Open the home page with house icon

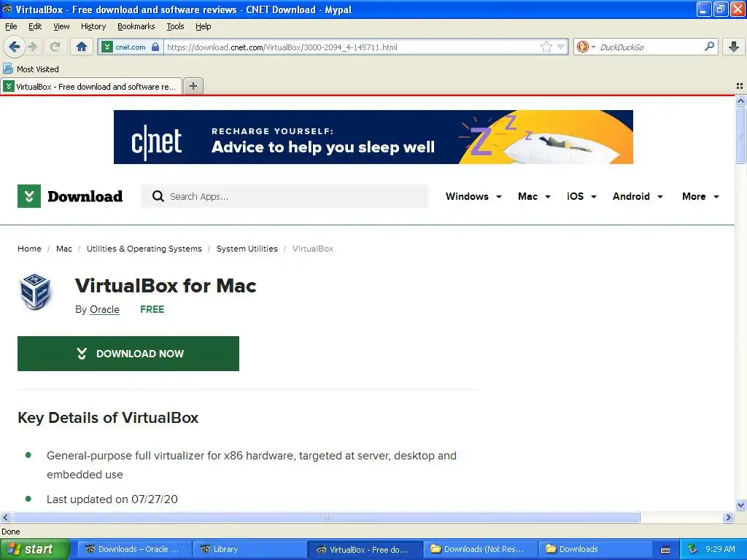tap(82, 47)
